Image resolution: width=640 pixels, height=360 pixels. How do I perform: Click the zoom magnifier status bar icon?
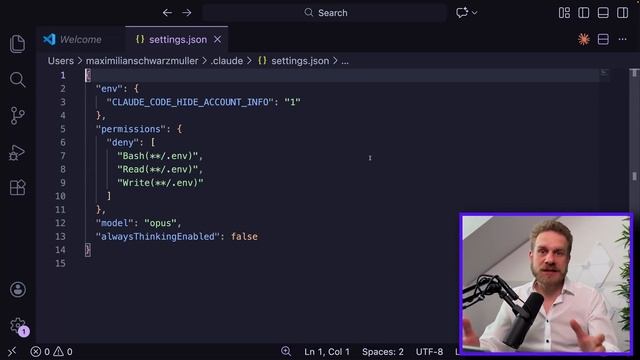click(x=286, y=351)
